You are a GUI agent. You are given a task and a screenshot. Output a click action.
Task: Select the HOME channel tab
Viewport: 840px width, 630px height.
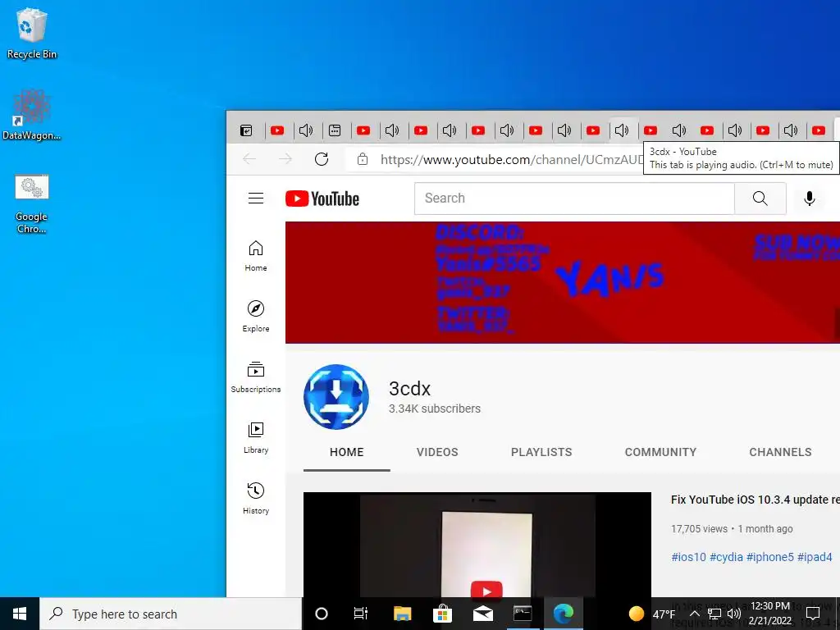(347, 452)
